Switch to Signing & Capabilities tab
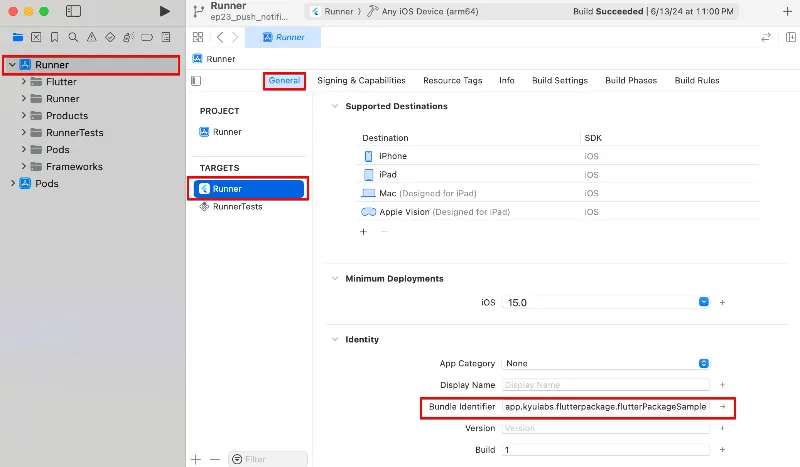The image size is (800, 467). (361, 81)
